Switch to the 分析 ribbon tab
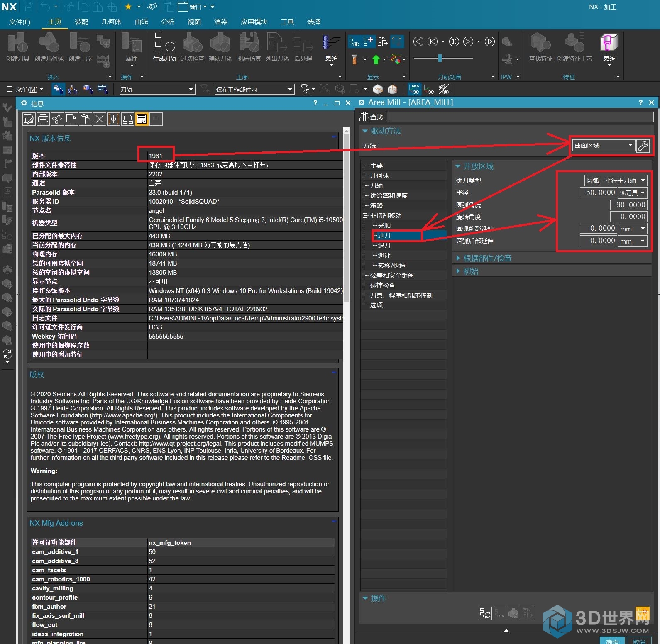This screenshot has height=644, width=660. (168, 22)
